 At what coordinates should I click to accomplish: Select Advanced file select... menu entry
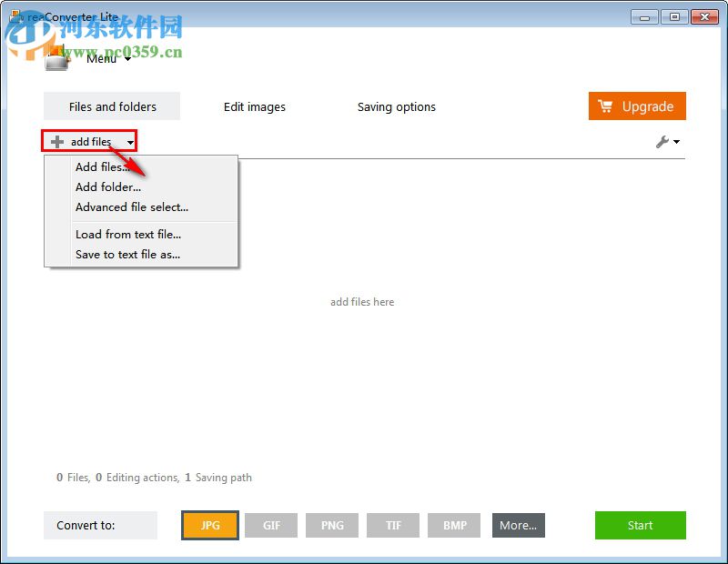(141, 207)
